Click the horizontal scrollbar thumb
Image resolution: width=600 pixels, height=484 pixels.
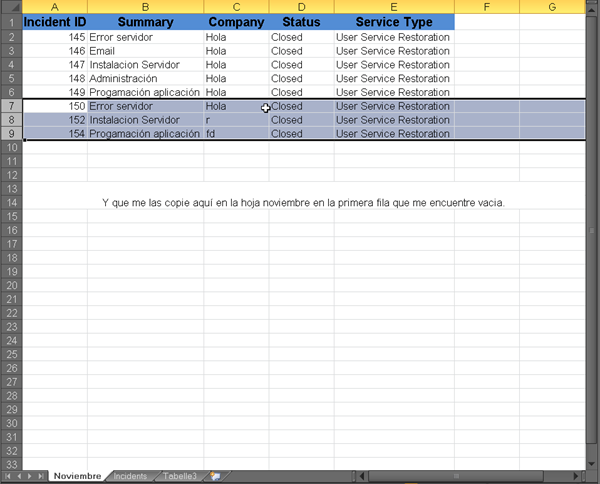[456, 476]
